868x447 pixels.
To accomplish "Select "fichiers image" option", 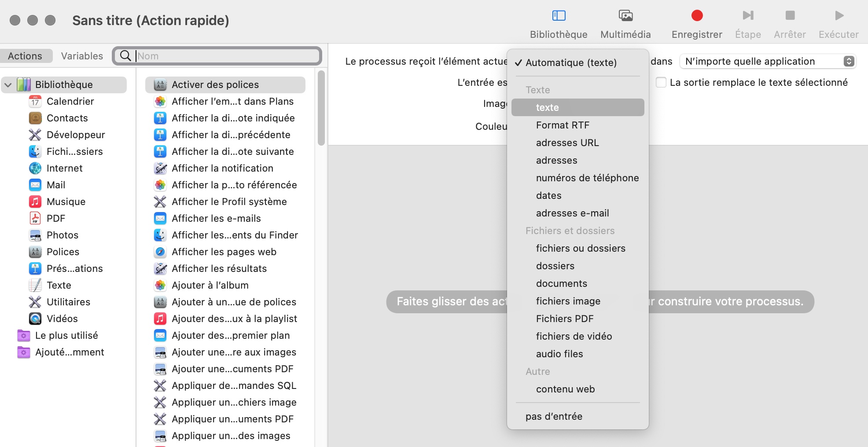I will pyautogui.click(x=577, y=301).
